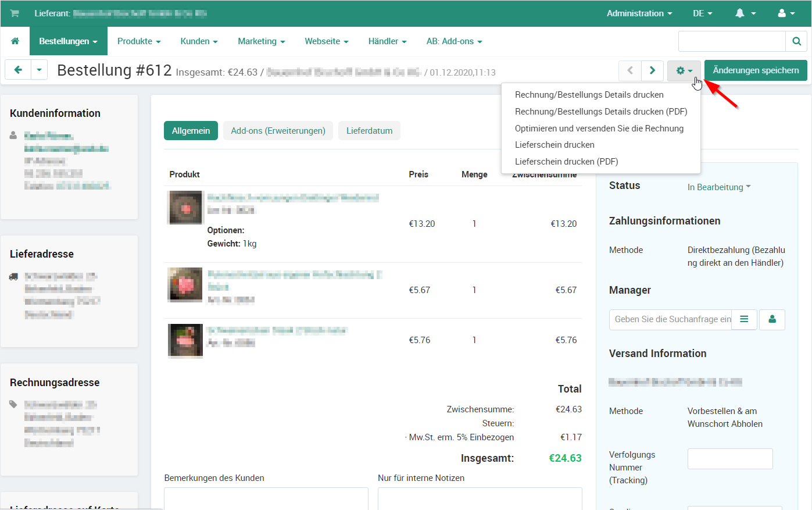Open the first product thumbnail
Image resolution: width=812 pixels, height=510 pixels.
(x=186, y=208)
